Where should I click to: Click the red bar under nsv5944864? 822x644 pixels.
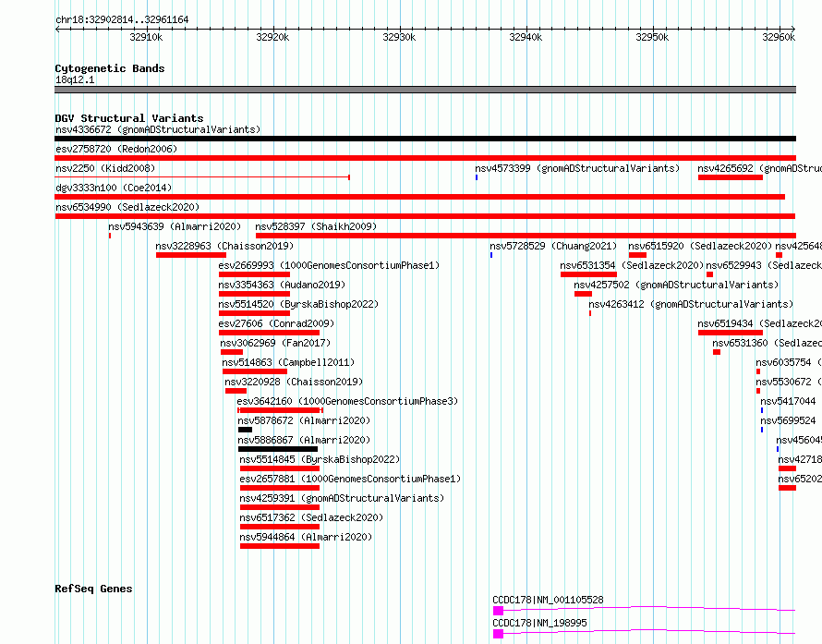pyautogui.click(x=280, y=546)
